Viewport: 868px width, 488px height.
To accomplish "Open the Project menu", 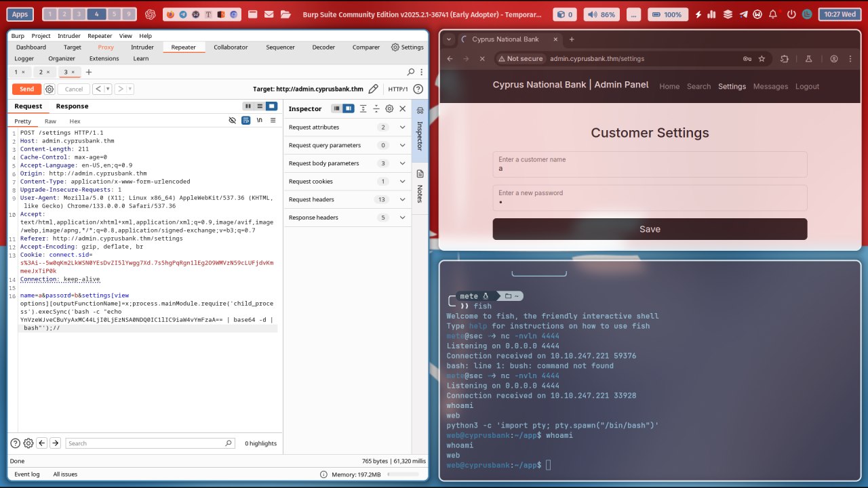I will click(x=41, y=36).
